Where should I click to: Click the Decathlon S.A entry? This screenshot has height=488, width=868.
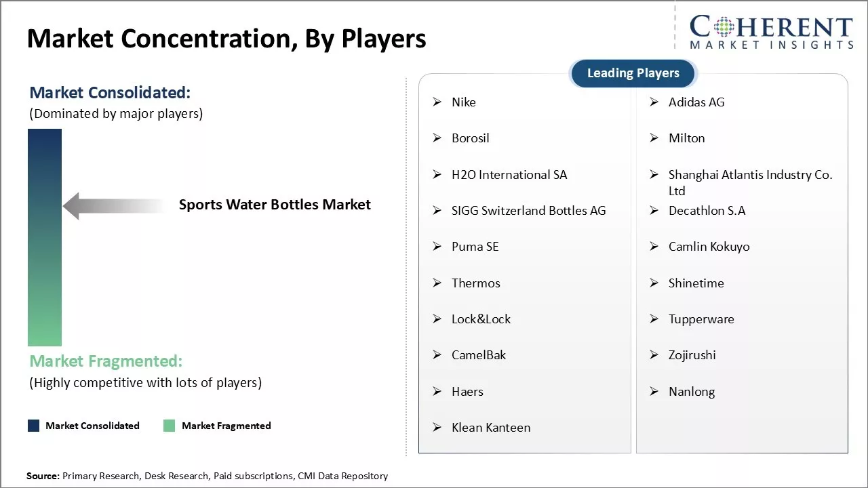tap(707, 211)
